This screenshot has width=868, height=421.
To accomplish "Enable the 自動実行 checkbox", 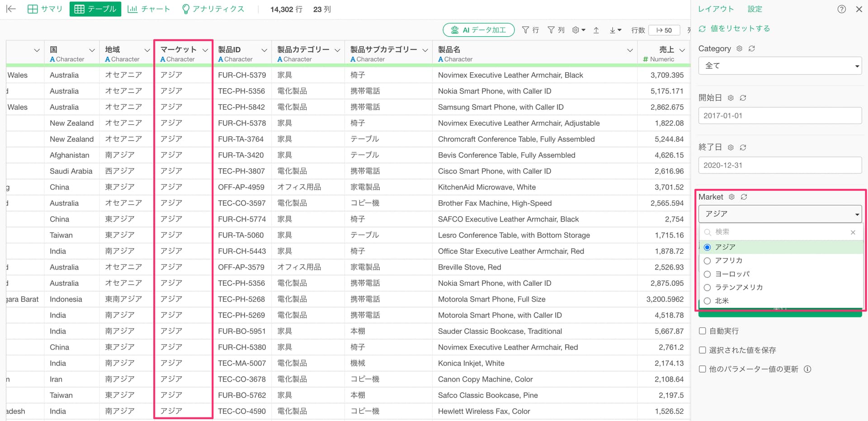I will click(x=703, y=331).
